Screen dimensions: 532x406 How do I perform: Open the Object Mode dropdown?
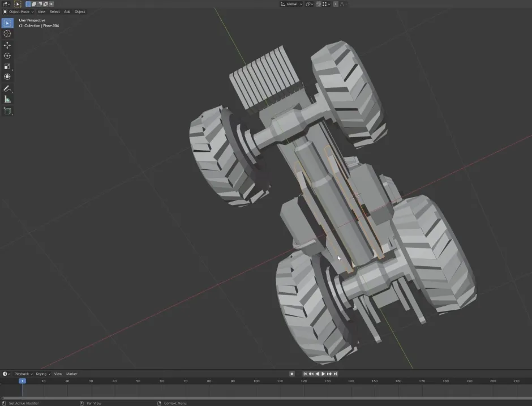click(x=18, y=11)
